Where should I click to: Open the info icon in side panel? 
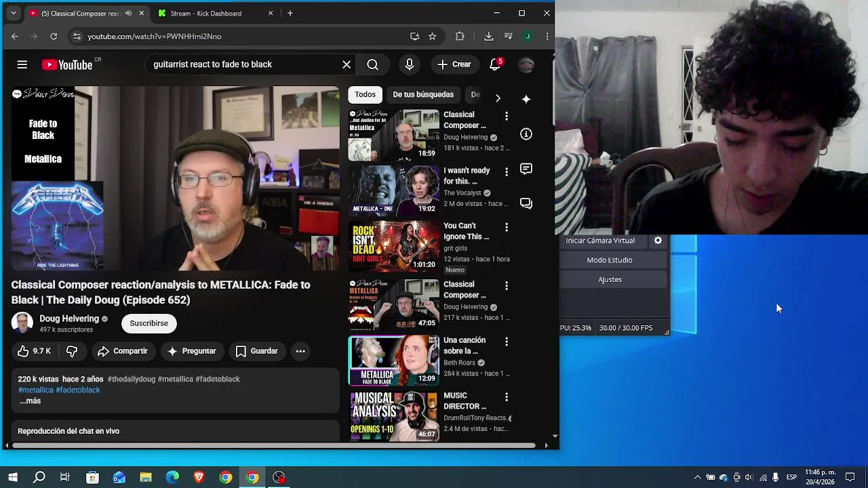[526, 134]
